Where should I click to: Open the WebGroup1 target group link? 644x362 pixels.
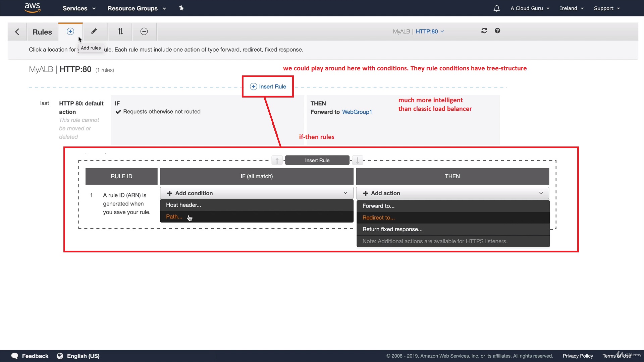click(357, 112)
